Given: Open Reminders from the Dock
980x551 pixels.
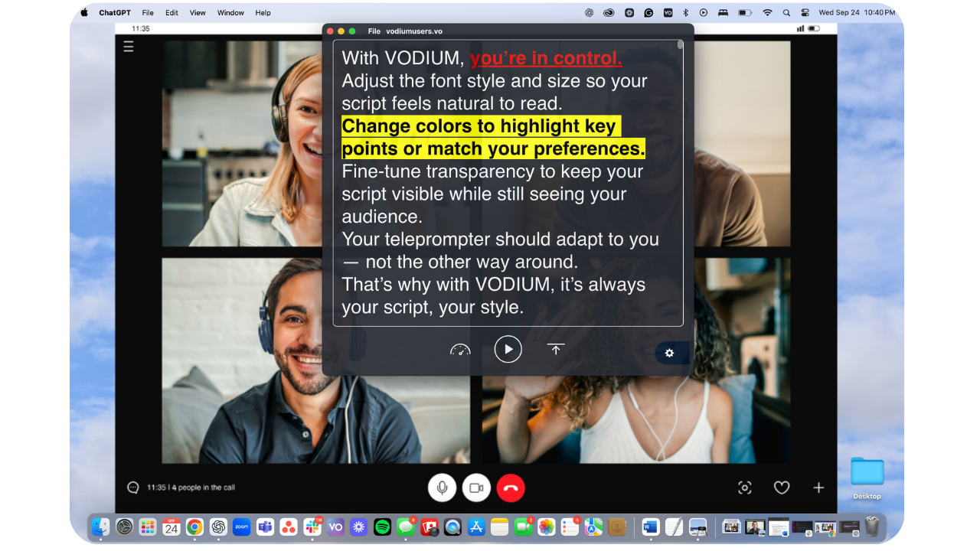Looking at the screenshot, I should pyautogui.click(x=570, y=527).
